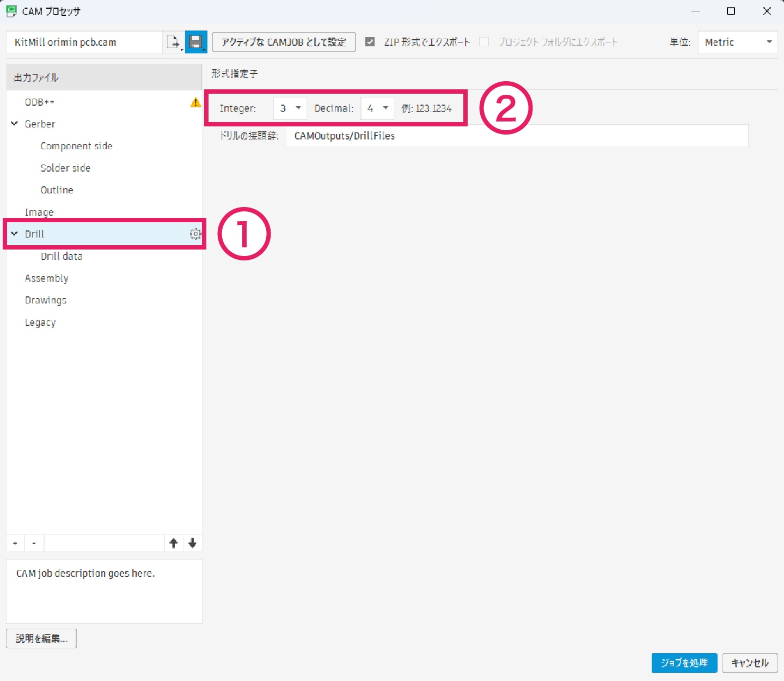
Task: Select Drill data in output list
Action: [62, 256]
